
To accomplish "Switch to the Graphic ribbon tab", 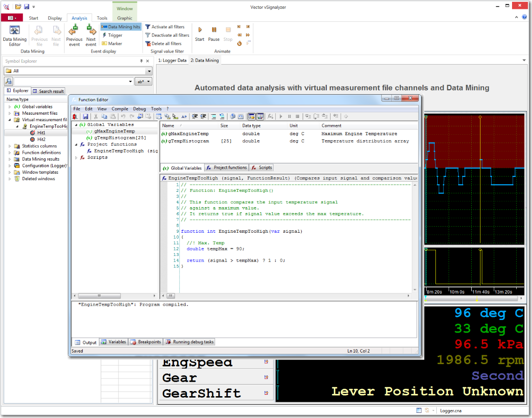I will (124, 18).
